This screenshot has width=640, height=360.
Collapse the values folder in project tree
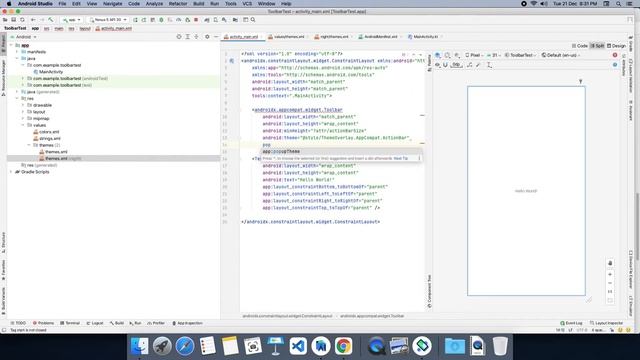pyautogui.click(x=23, y=125)
